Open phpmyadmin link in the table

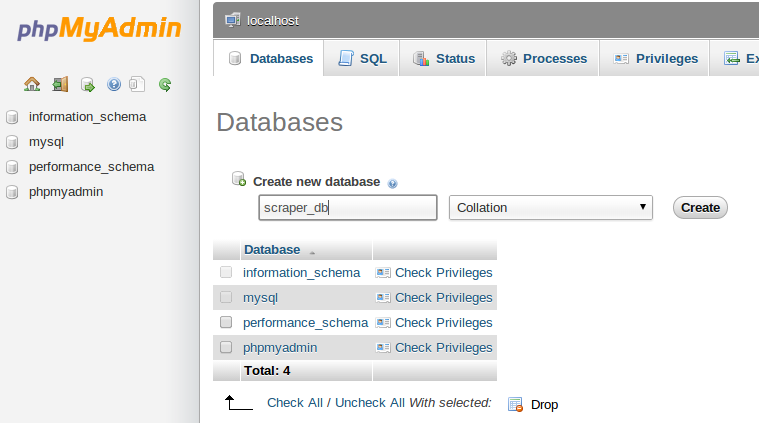tap(280, 348)
